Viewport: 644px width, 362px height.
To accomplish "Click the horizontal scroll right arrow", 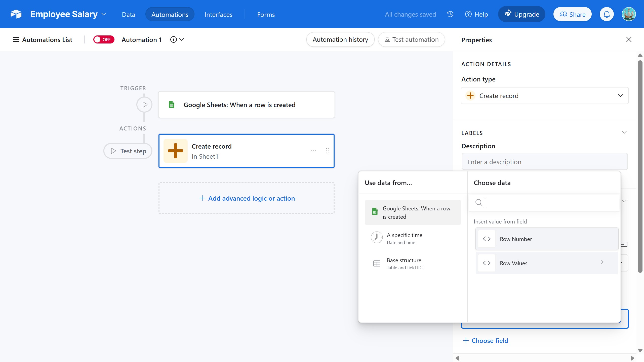I will (x=632, y=358).
